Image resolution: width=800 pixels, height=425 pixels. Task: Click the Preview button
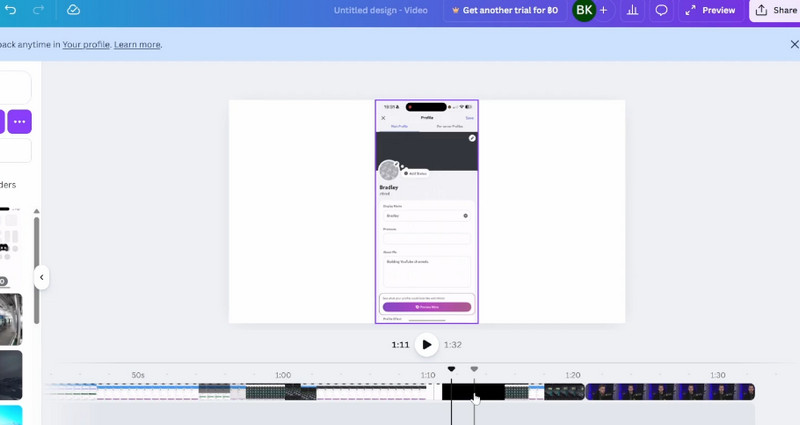710,10
